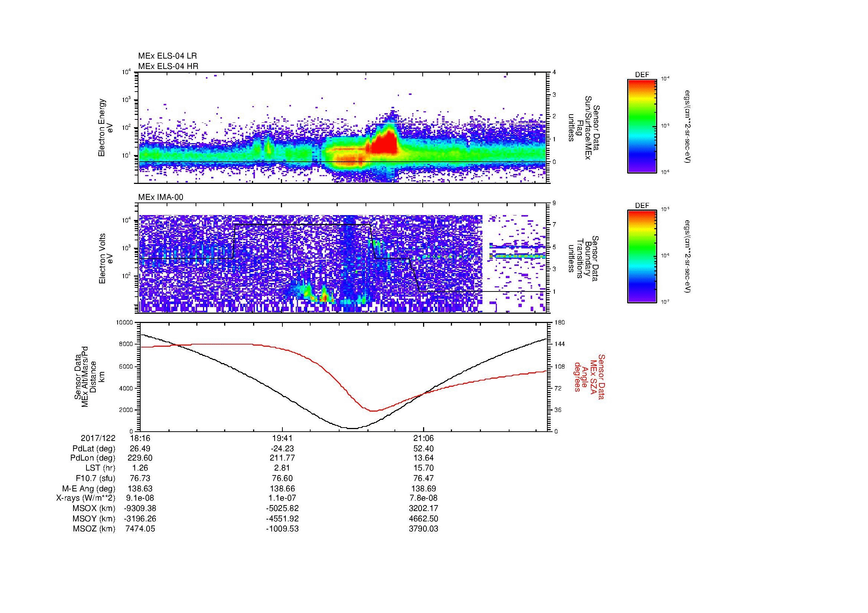The height and width of the screenshot is (613, 868).
Task: Select LST value '1.26'
Action: pyautogui.click(x=140, y=468)
